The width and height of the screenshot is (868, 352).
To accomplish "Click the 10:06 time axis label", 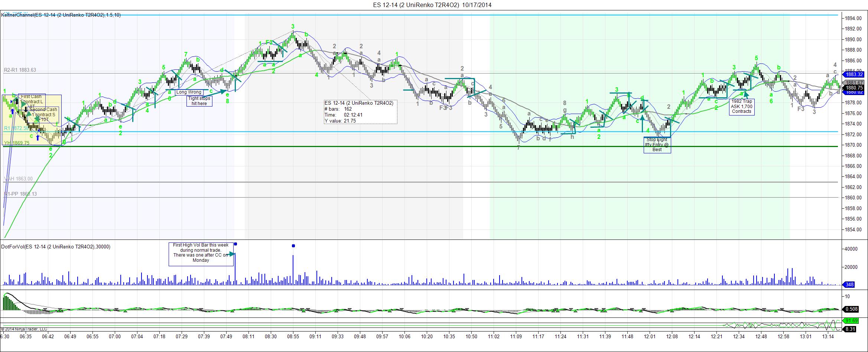I will pyautogui.click(x=404, y=336).
